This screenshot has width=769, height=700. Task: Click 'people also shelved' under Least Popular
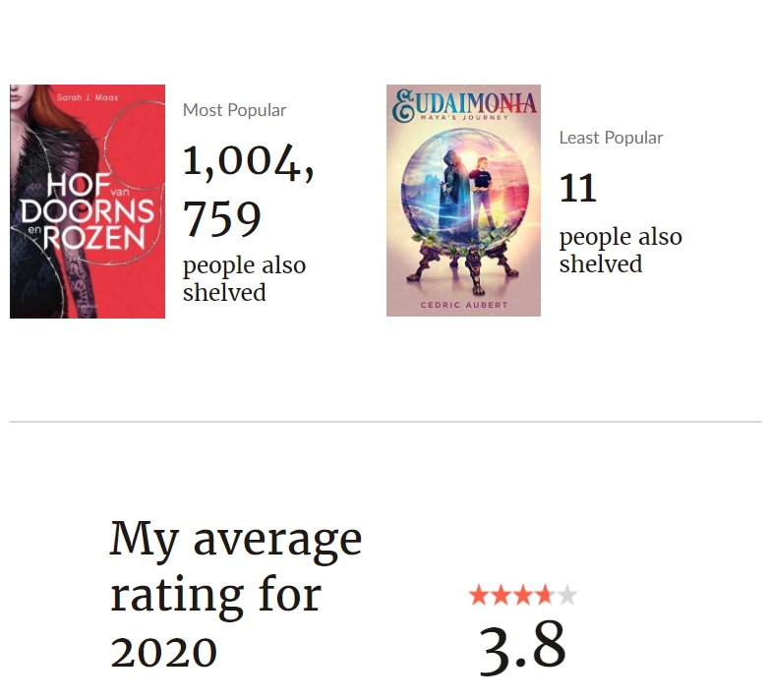point(620,251)
